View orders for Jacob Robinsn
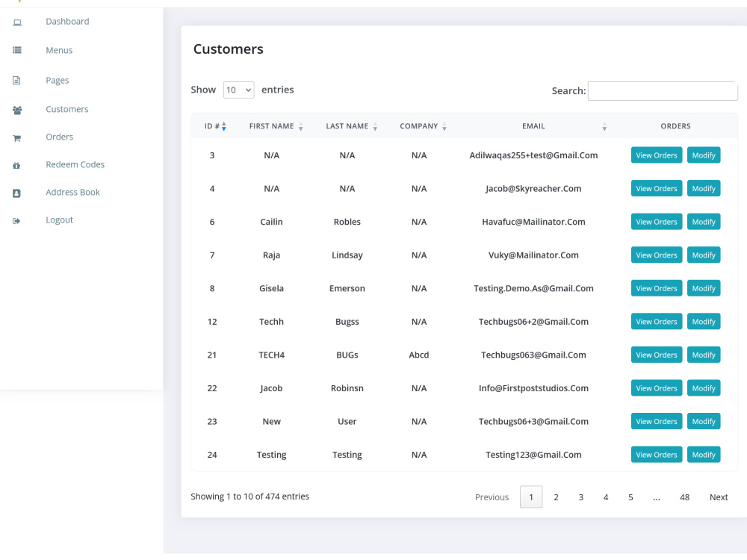 point(657,388)
